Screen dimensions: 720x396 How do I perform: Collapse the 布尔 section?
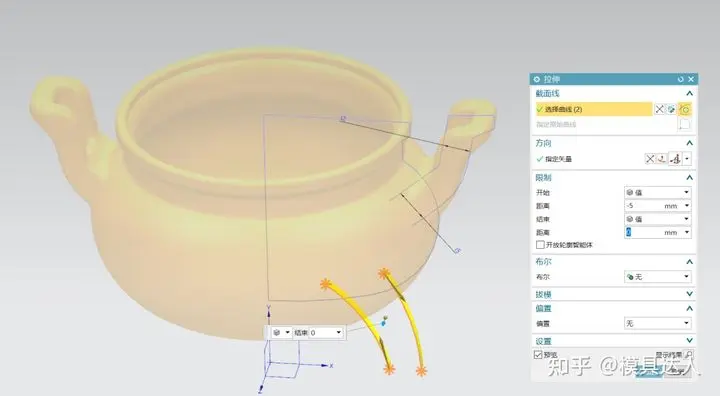coord(689,262)
